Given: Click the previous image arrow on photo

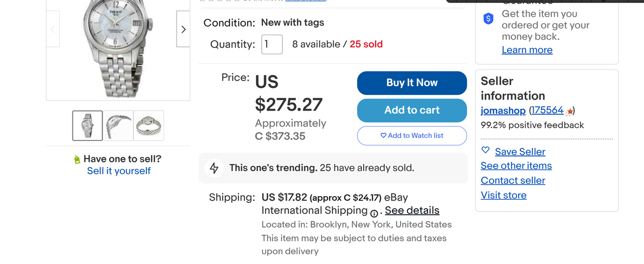Looking at the screenshot, I should [53, 29].
